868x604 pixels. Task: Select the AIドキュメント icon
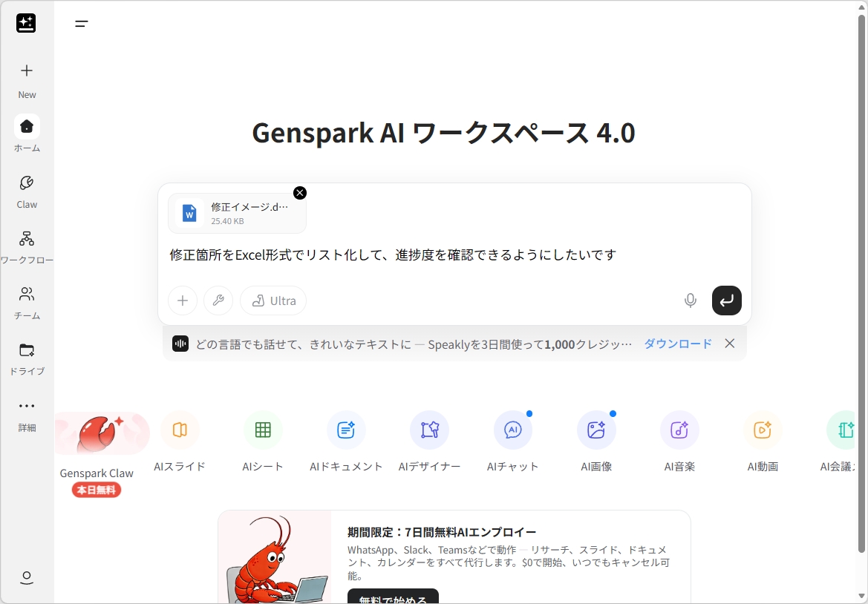(346, 430)
